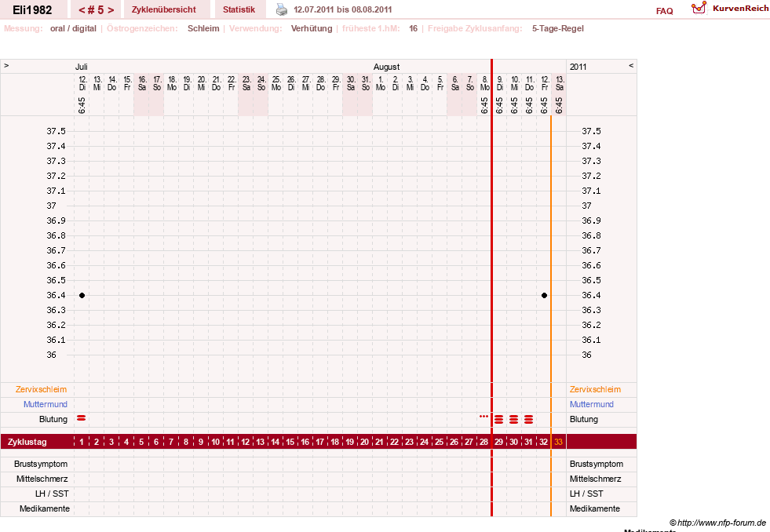Click 'Verhütung' usage value
Image resolution: width=770 pixels, height=532 pixels.
[312, 28]
